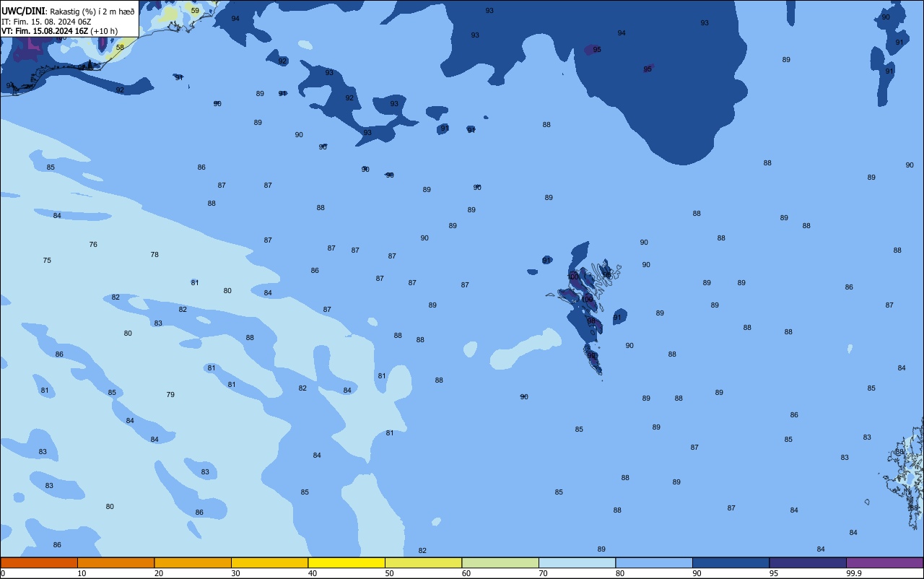Click the 'VT: Fim. 15.08.2024 16Z (+10 h)' line
Screen dimensions: 924x579
click(59, 31)
